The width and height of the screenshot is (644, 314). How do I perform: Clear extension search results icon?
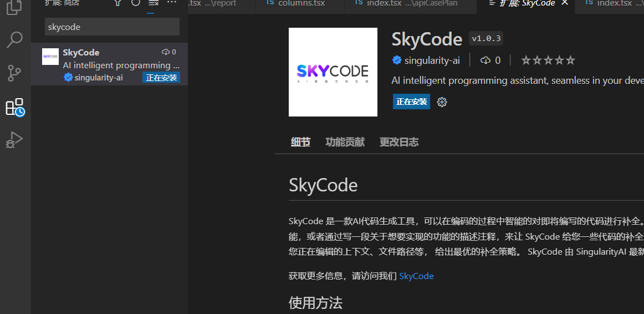(153, 3)
